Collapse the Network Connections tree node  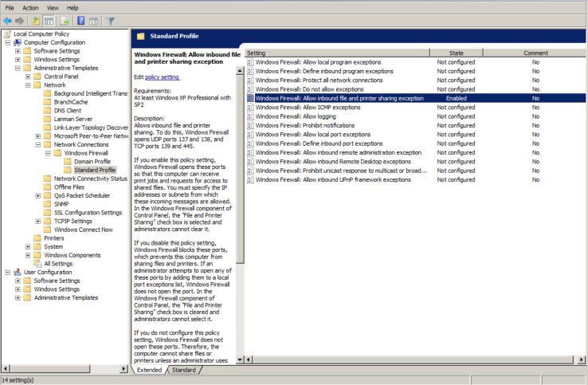[x=37, y=144]
